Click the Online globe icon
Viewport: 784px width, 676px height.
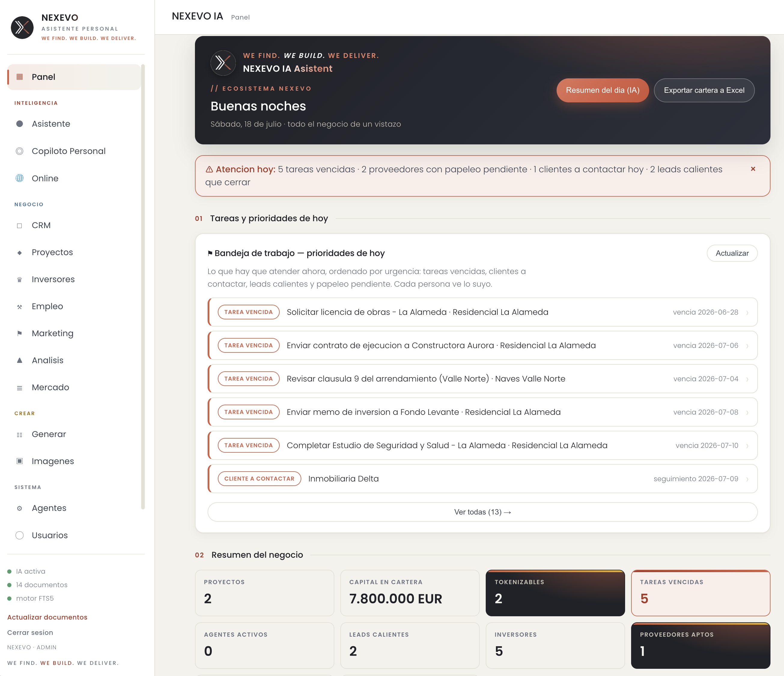click(20, 178)
